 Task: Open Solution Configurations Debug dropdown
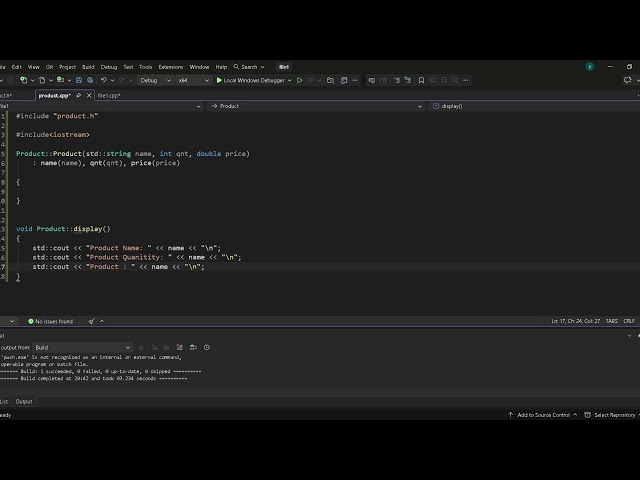tap(155, 80)
